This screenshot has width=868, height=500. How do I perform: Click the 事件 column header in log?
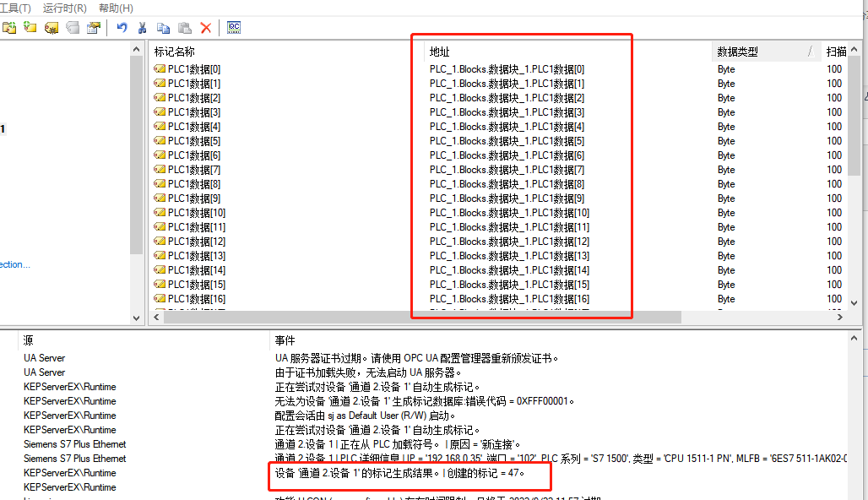tap(284, 340)
